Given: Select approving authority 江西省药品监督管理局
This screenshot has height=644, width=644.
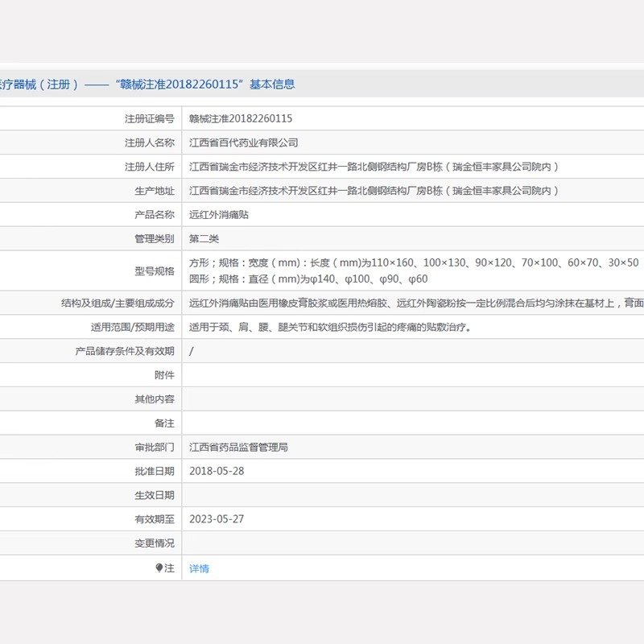Looking at the screenshot, I should pyautogui.click(x=238, y=447).
